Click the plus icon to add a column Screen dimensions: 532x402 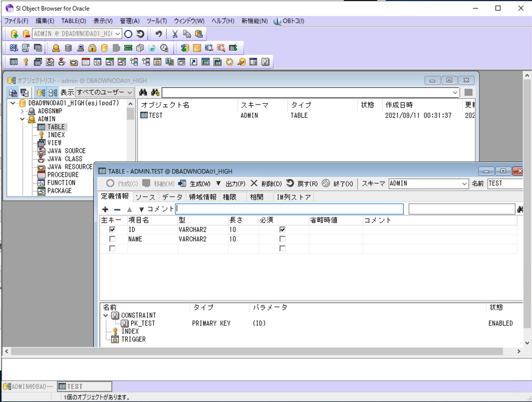(105, 209)
